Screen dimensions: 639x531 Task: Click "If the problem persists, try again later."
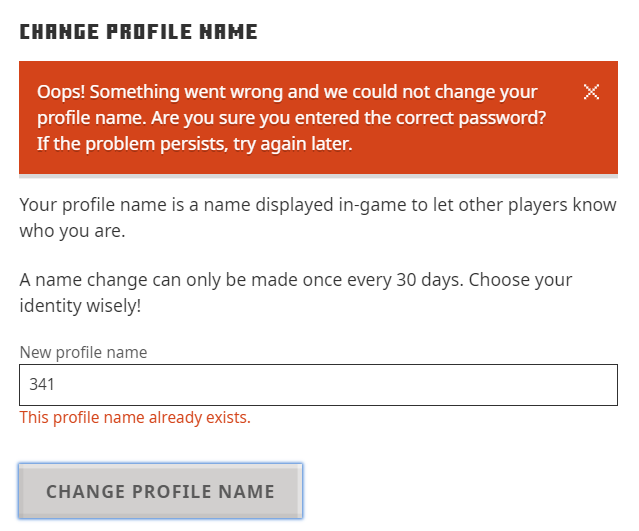pos(195,143)
